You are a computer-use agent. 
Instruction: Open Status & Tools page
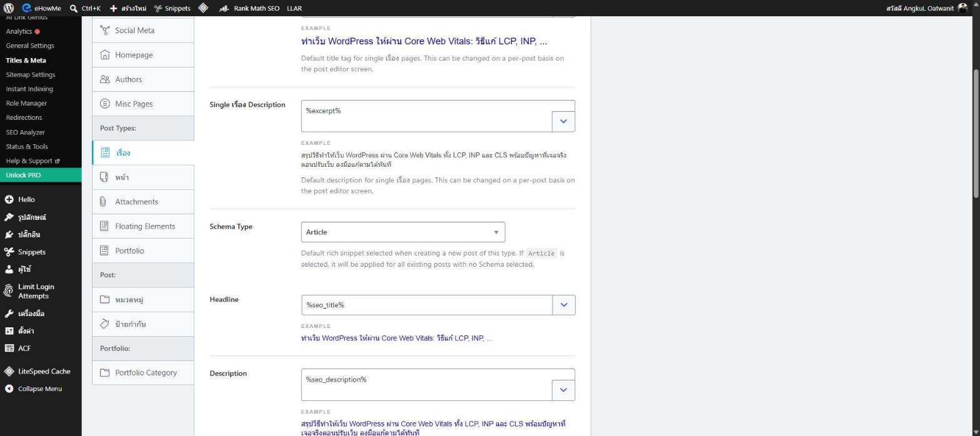pyautogui.click(x=27, y=147)
